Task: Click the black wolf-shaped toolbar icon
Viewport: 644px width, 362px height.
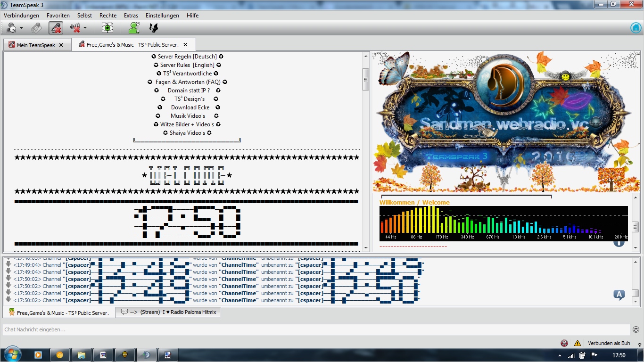Action: tap(153, 28)
